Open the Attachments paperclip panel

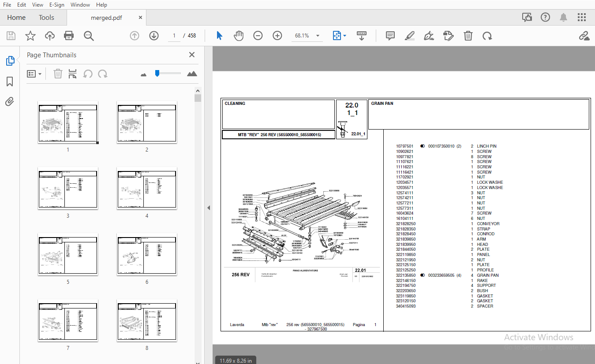(10, 102)
